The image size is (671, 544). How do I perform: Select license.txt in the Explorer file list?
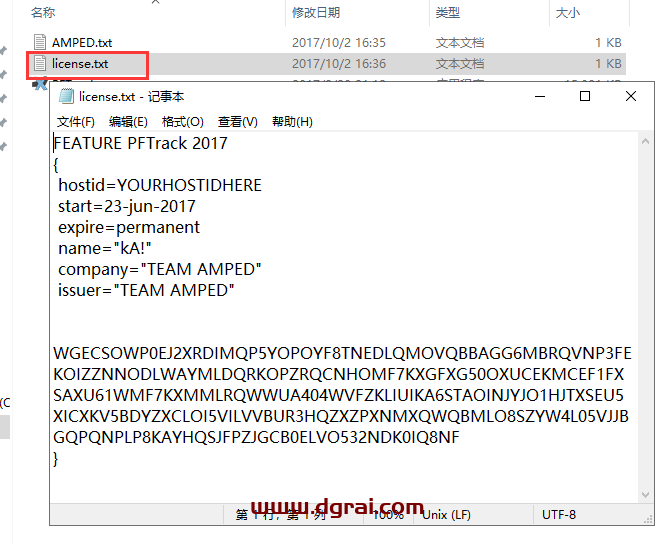tap(80, 64)
